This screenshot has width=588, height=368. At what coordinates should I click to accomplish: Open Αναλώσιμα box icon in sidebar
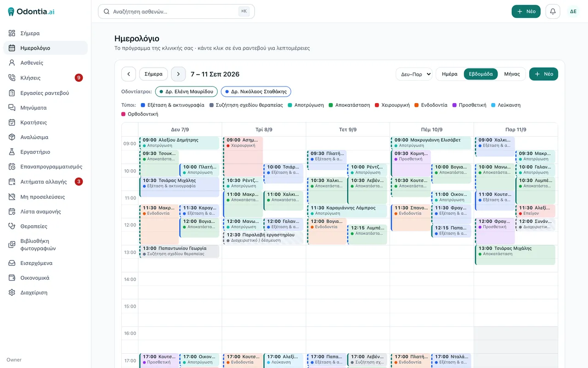tap(12, 137)
